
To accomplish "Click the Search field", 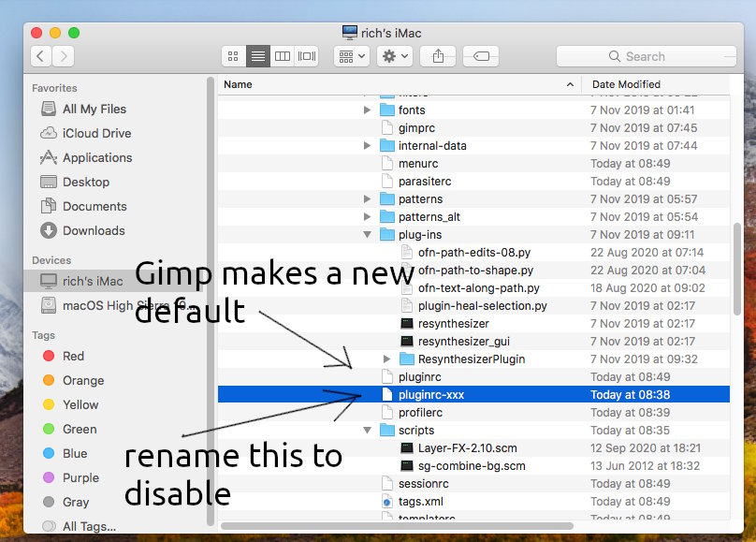I will point(647,56).
